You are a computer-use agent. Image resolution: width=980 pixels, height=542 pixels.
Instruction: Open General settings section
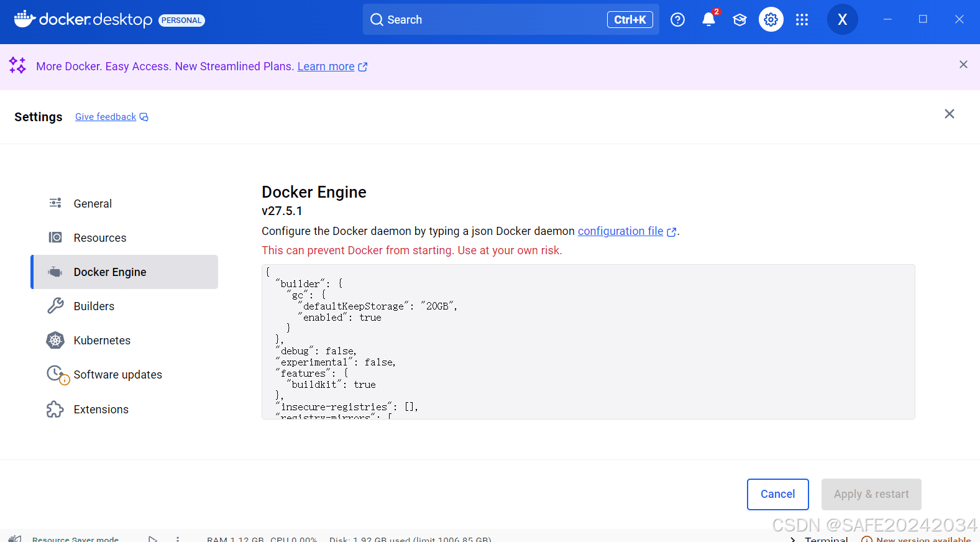(x=93, y=204)
